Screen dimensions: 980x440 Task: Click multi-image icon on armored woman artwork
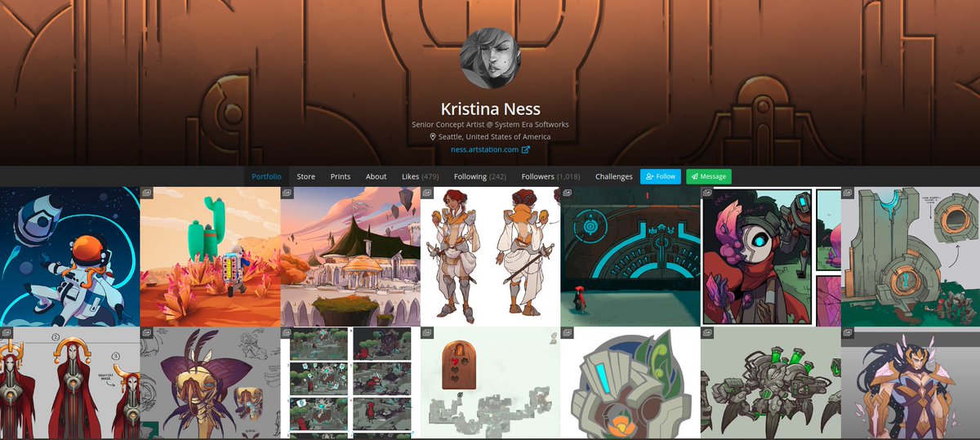click(848, 333)
